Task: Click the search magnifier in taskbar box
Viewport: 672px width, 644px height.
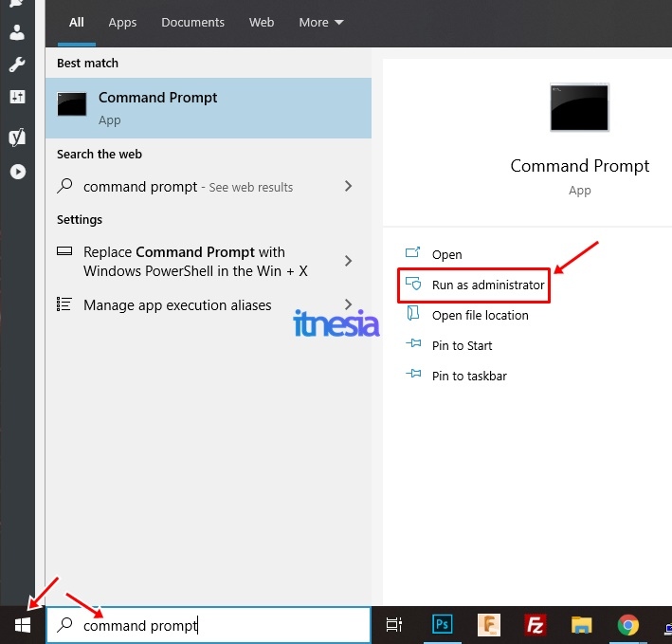Action: pos(64,625)
